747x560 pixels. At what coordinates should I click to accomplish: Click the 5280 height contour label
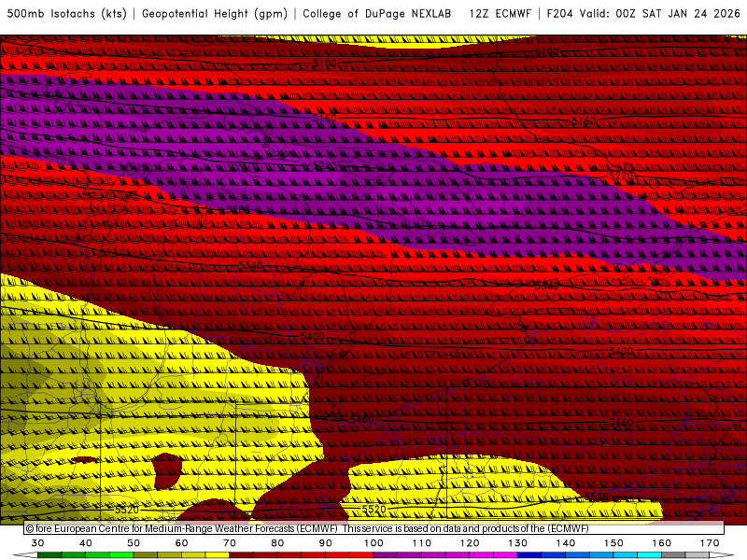tap(238, 209)
